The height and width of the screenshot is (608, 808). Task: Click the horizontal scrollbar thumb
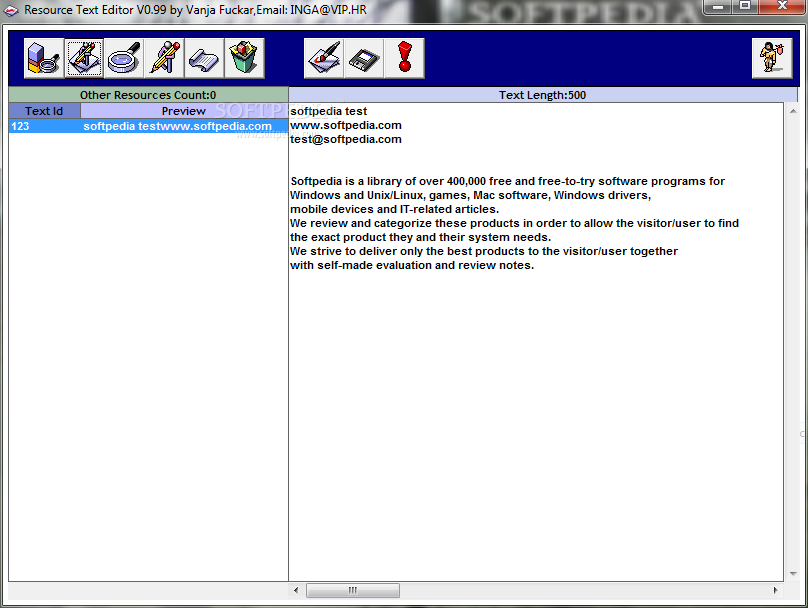[x=353, y=590]
